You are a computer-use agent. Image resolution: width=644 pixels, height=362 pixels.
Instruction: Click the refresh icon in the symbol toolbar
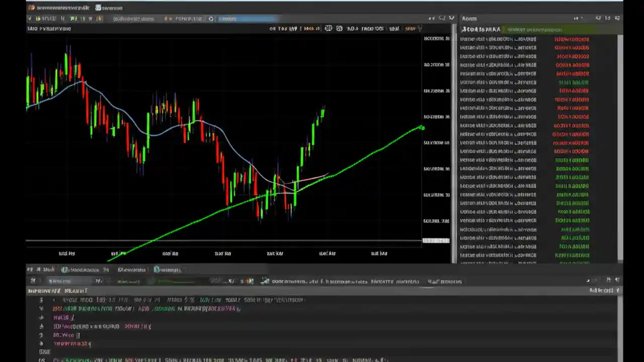211,19
